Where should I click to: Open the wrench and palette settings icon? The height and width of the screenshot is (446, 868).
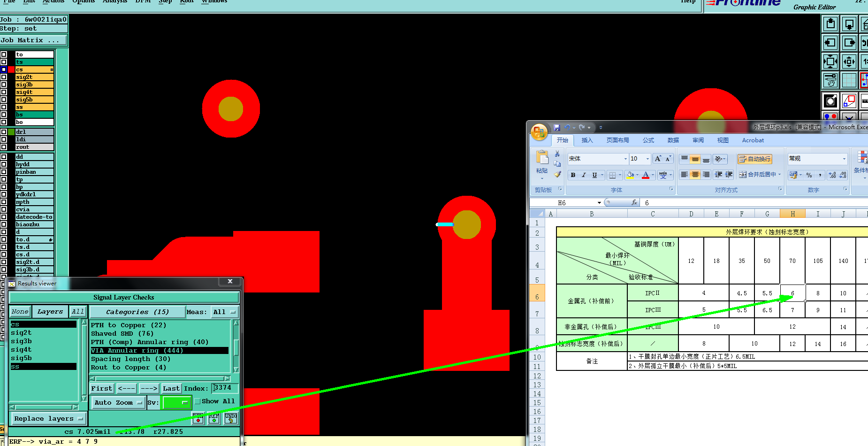click(830, 80)
